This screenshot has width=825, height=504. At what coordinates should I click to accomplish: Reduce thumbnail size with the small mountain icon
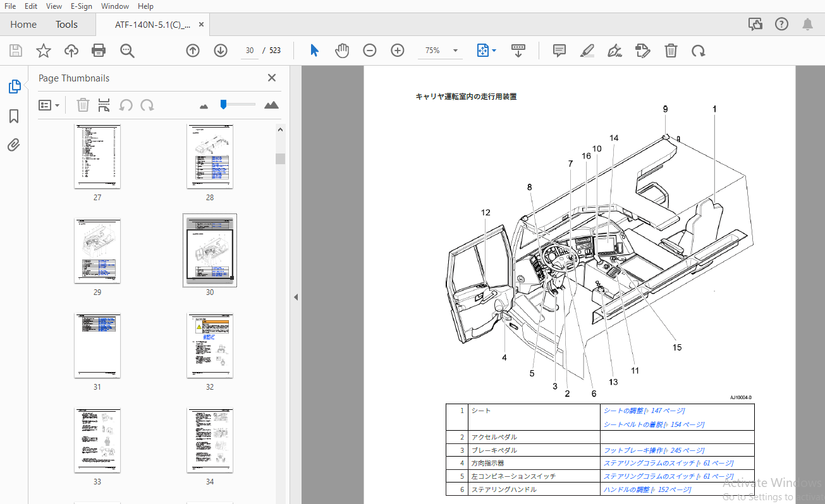(204, 106)
